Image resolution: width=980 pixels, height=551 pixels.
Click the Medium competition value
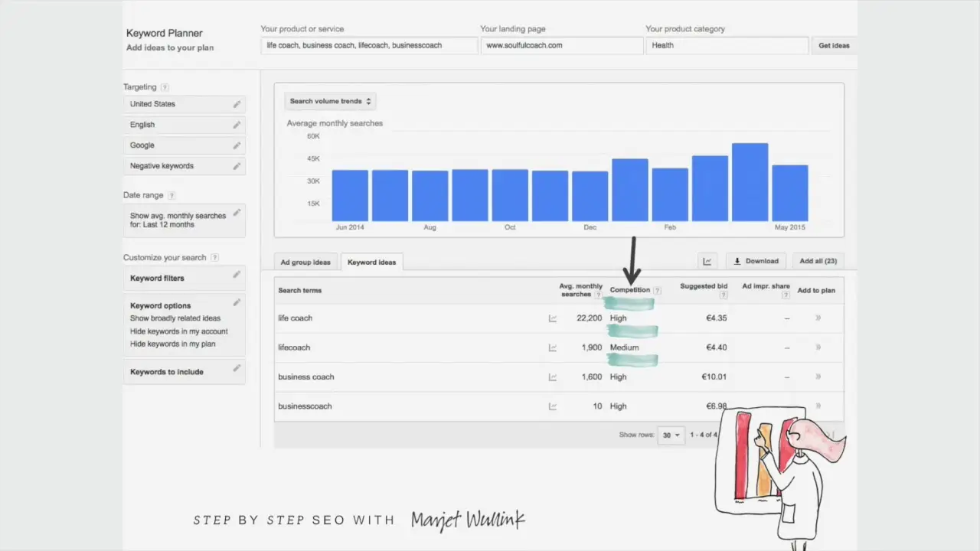[625, 347]
